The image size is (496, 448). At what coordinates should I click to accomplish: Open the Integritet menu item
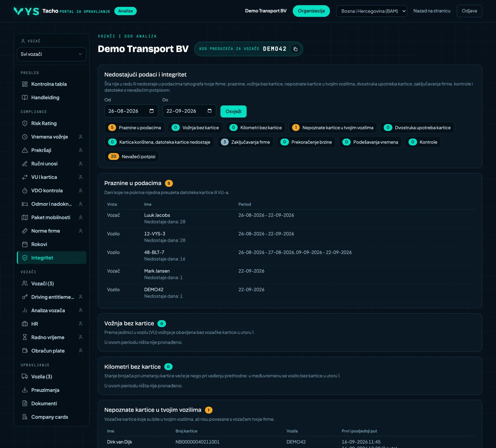tap(51, 258)
